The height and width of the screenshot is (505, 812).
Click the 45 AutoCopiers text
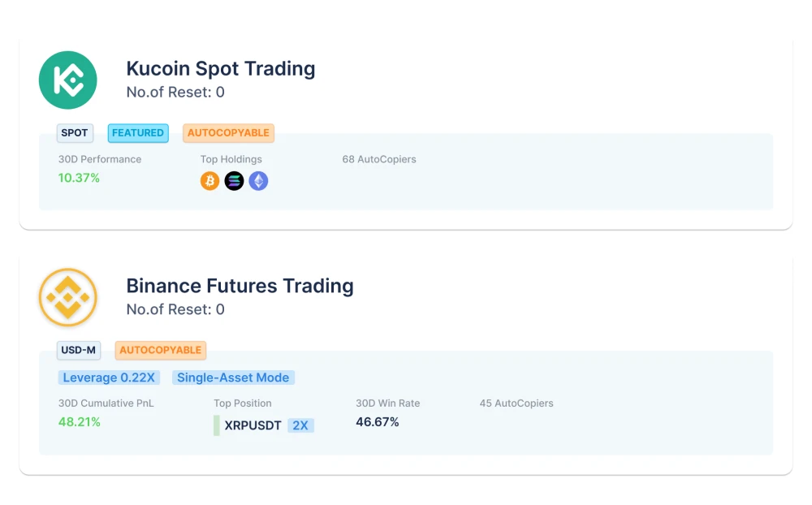[516, 403]
